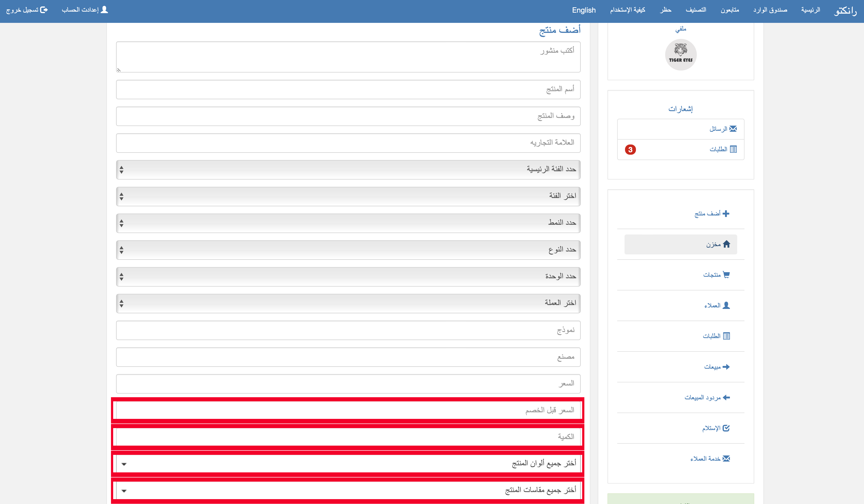This screenshot has height=504, width=864.
Task: Click the list icon beside sidebar الطلبات
Action: pos(726,336)
